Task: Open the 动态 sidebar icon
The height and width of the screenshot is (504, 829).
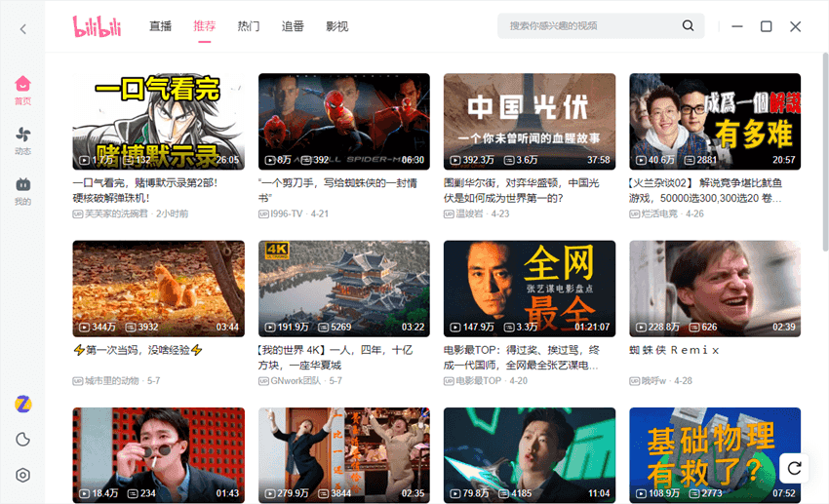Action: [22, 140]
